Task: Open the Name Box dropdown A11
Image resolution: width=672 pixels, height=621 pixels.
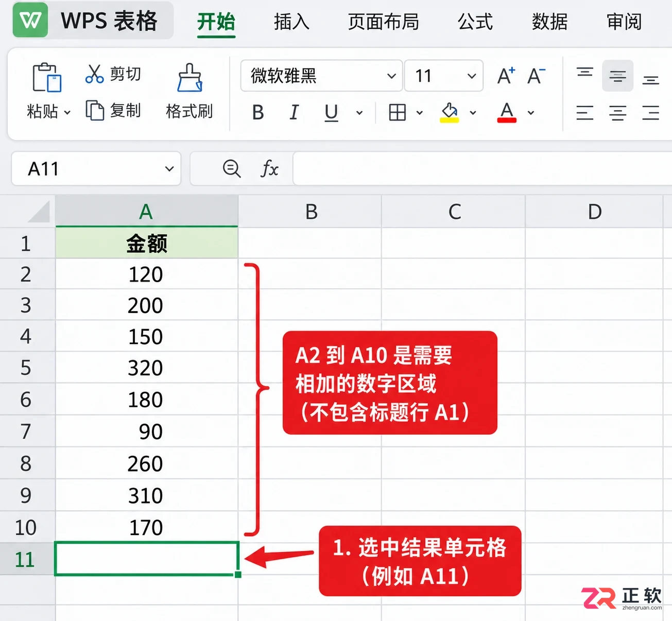Action: coord(169,168)
